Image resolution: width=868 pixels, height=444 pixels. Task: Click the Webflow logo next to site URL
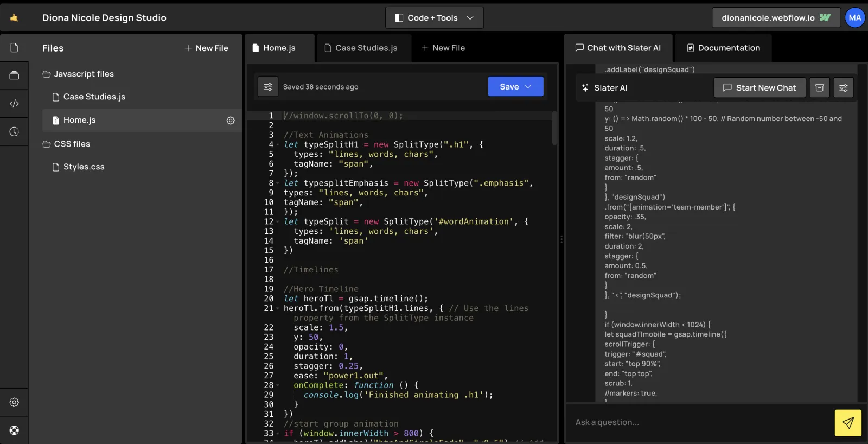point(825,18)
